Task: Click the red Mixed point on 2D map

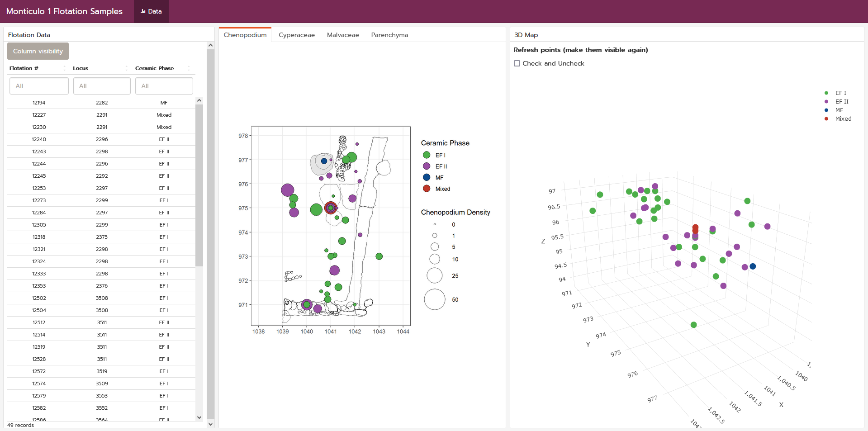Action: click(331, 208)
